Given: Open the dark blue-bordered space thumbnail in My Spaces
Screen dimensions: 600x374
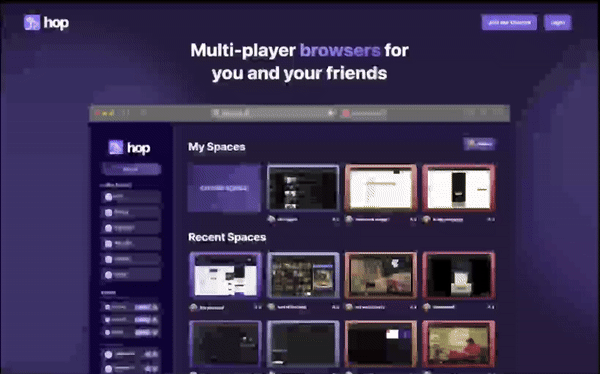Looking at the screenshot, I should [x=303, y=188].
